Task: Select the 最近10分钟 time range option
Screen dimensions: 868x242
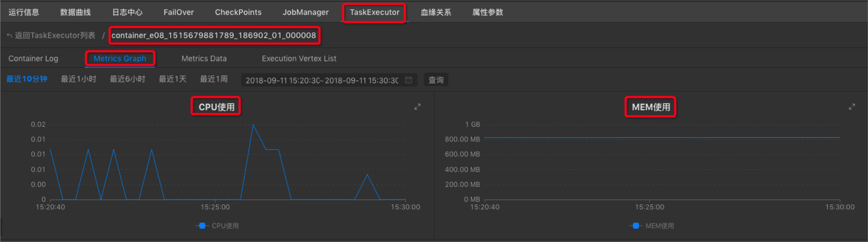Action: [x=27, y=79]
